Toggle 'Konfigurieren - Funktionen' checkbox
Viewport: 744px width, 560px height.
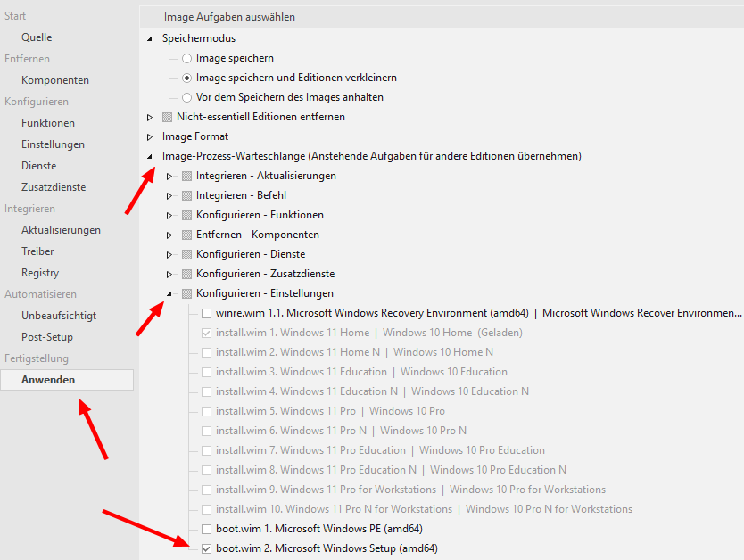[187, 215]
